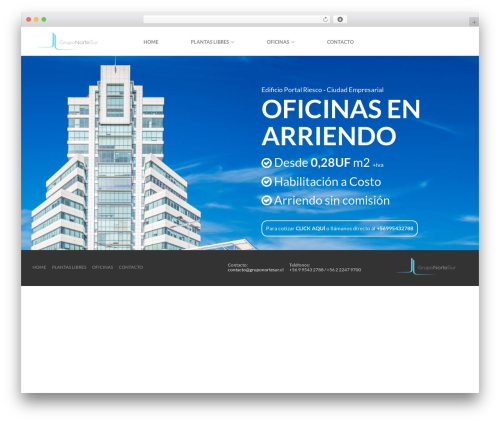Click the Edificio Portal Riesco subtitle text
This screenshot has width=500, height=423.
322,90
